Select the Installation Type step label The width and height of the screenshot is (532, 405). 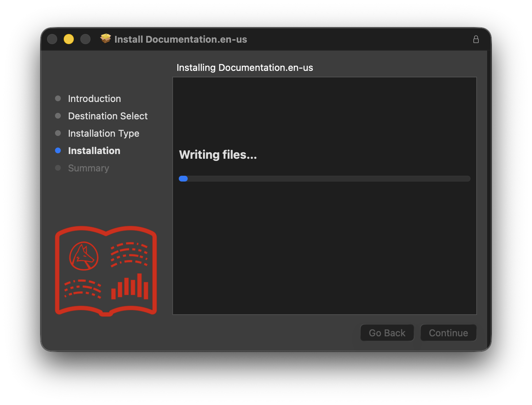tap(104, 133)
